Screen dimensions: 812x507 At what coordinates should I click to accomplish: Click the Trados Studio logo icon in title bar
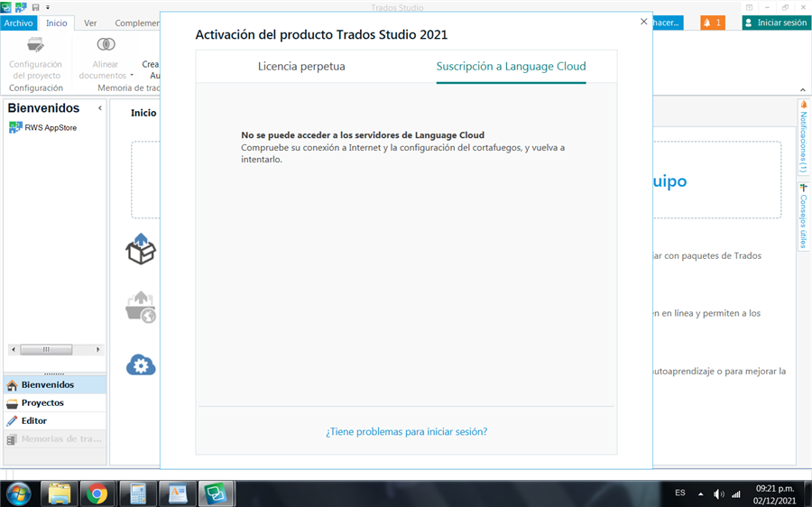pos(6,7)
